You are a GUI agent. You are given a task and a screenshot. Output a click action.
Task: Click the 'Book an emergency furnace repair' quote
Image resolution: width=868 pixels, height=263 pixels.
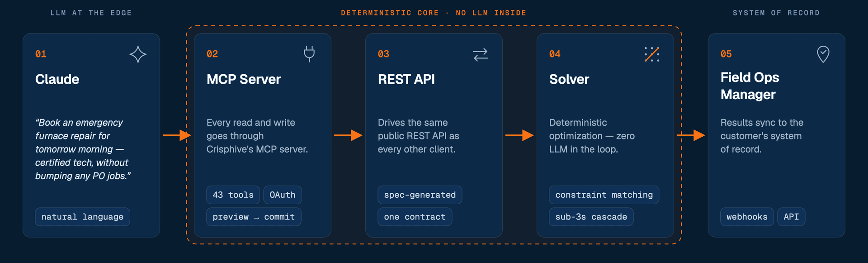pos(83,149)
